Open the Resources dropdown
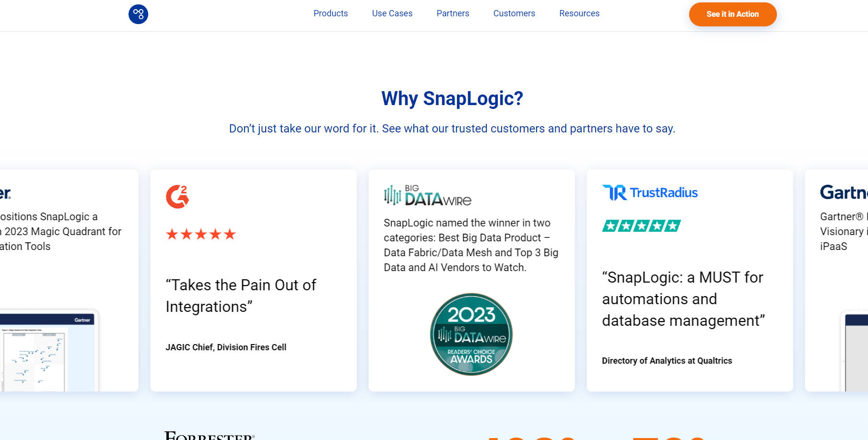The height and width of the screenshot is (440, 868). [579, 13]
